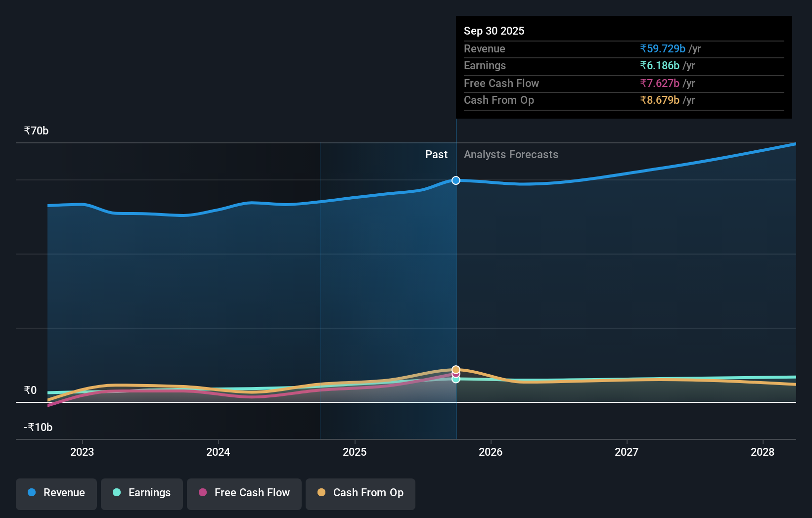Screen dimensions: 812x518
Task: Switch to the Past section of the chart
Action: (x=436, y=154)
